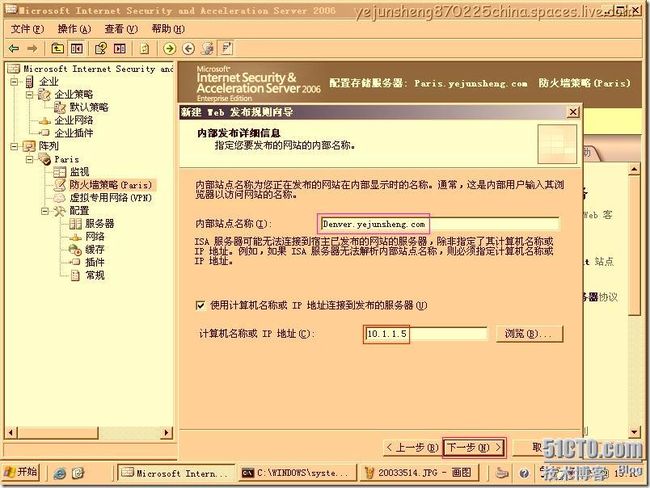This screenshot has height=488, width=650.
Task: Open the Help toolbar icon
Action: click(101, 49)
